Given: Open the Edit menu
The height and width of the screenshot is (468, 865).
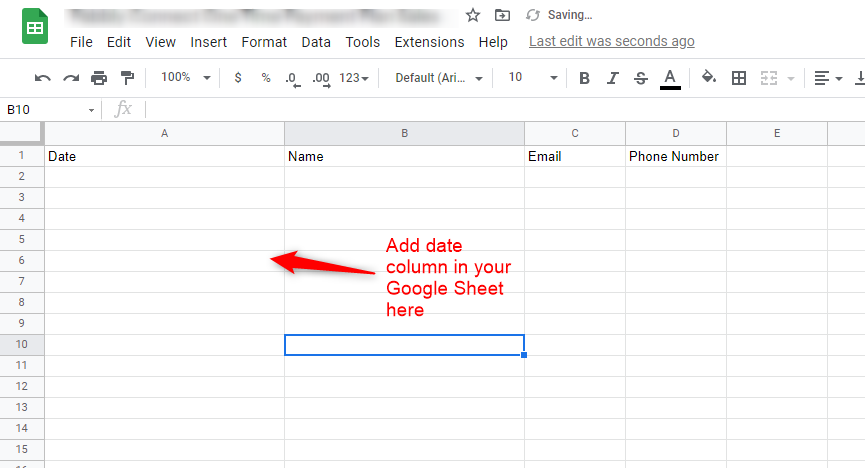Looking at the screenshot, I should coord(119,42).
